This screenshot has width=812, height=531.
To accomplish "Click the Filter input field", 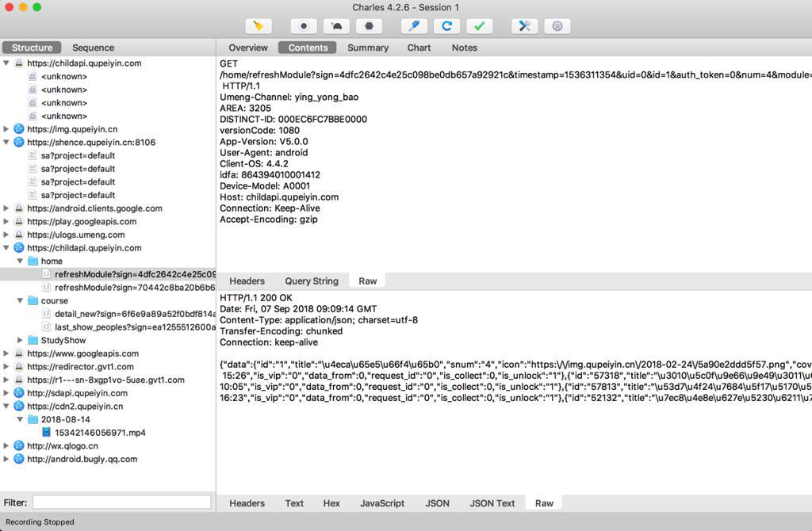I will click(x=121, y=502).
